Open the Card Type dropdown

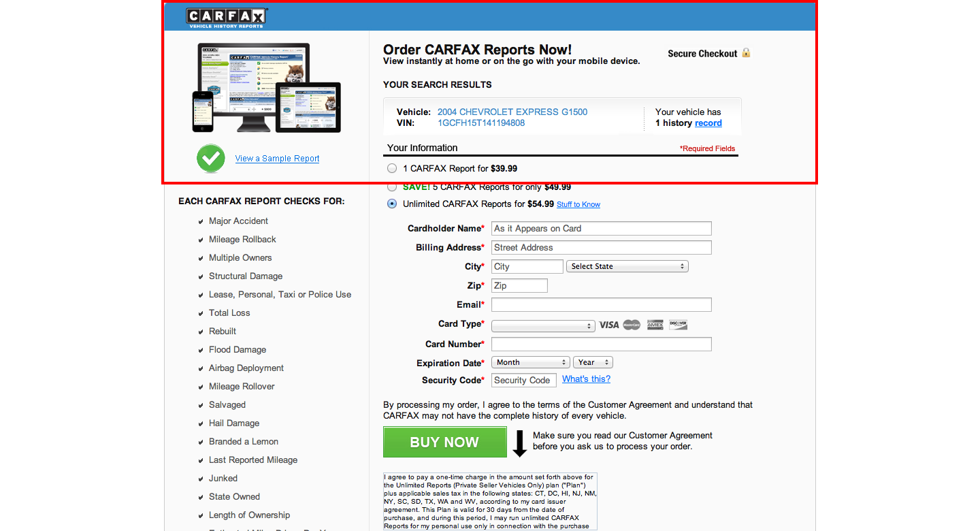pyautogui.click(x=543, y=326)
